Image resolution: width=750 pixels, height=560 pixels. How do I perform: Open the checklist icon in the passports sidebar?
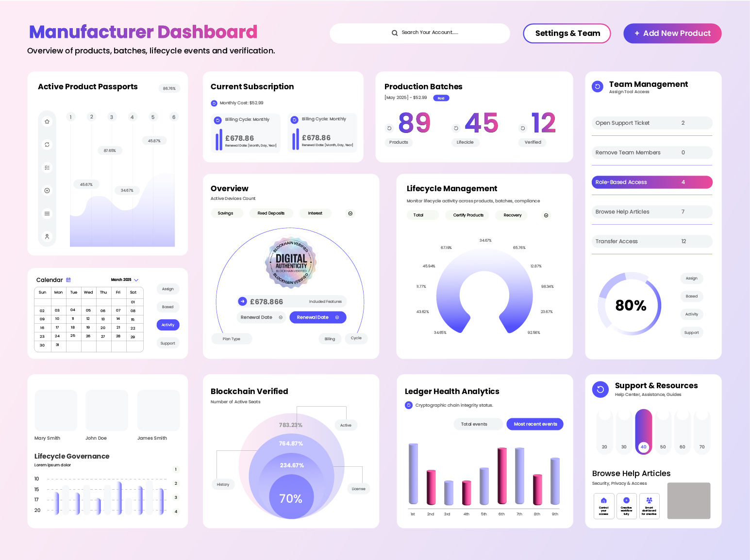[x=47, y=167]
